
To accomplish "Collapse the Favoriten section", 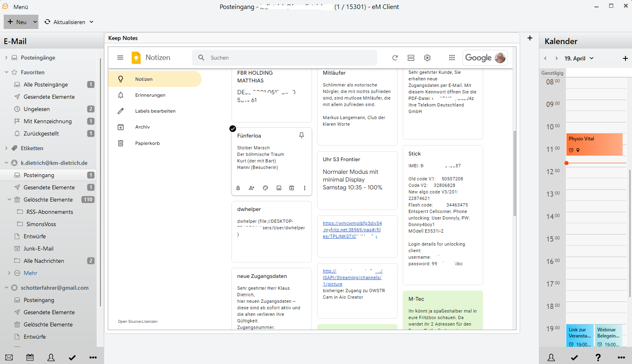I will 6,72.
